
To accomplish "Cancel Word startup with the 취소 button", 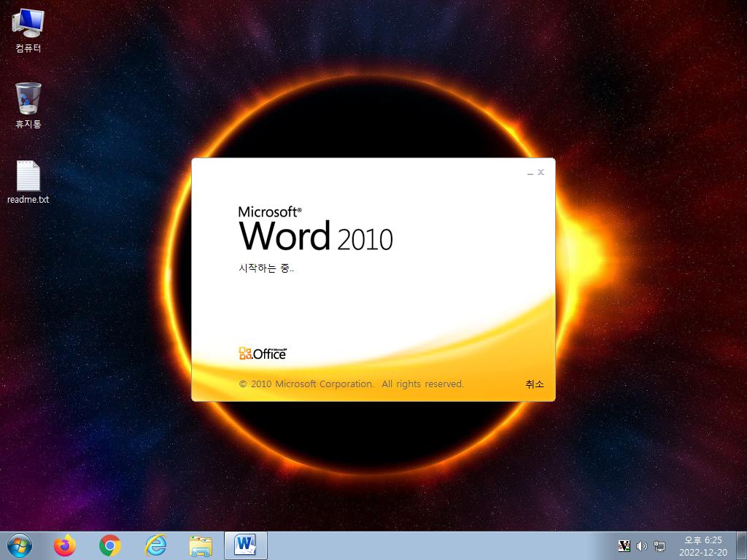I will [535, 384].
